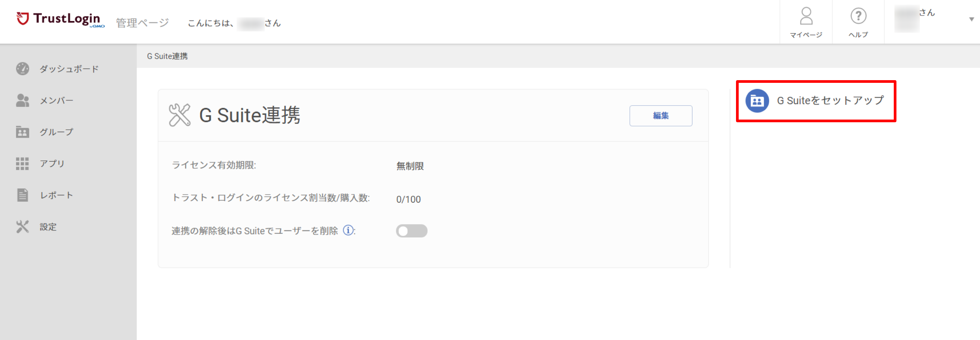Viewport: 980px width, 340px height.
Task: Click the info icon beside user deletion option
Action: [x=348, y=230]
